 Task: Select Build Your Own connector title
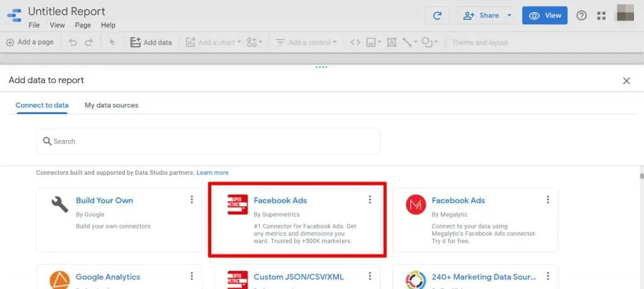[x=104, y=201]
